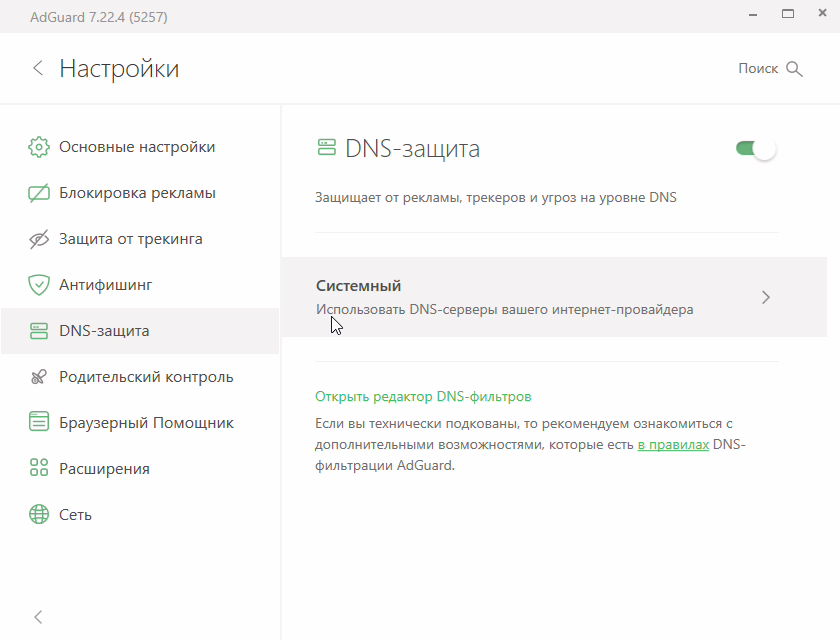The height and width of the screenshot is (640, 840).
Task: Click the Родительский контроль sidebar icon
Action: tap(39, 377)
